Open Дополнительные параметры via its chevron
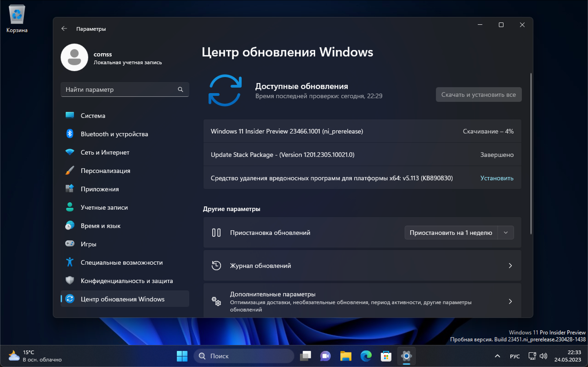Screen dimensions: 588x367 (x=510, y=301)
